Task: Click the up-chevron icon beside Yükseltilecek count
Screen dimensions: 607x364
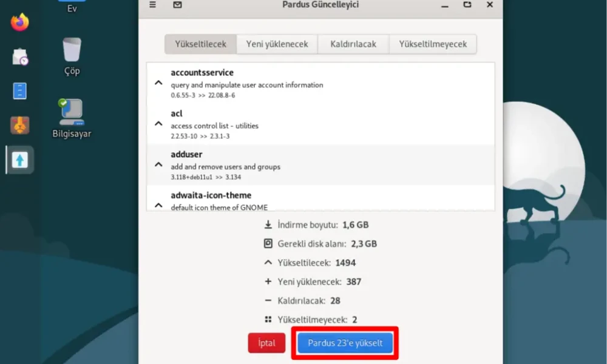Action: [268, 263]
